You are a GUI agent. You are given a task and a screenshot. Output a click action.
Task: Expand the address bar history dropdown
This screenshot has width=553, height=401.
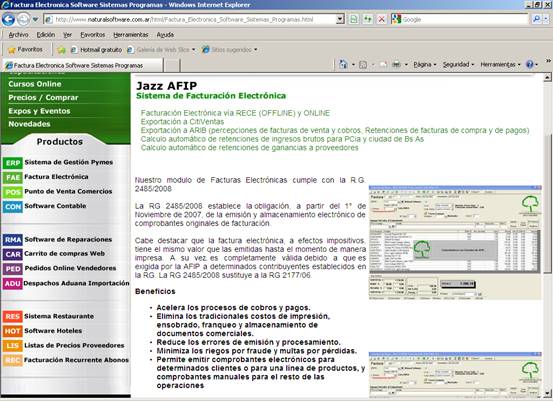340,19
